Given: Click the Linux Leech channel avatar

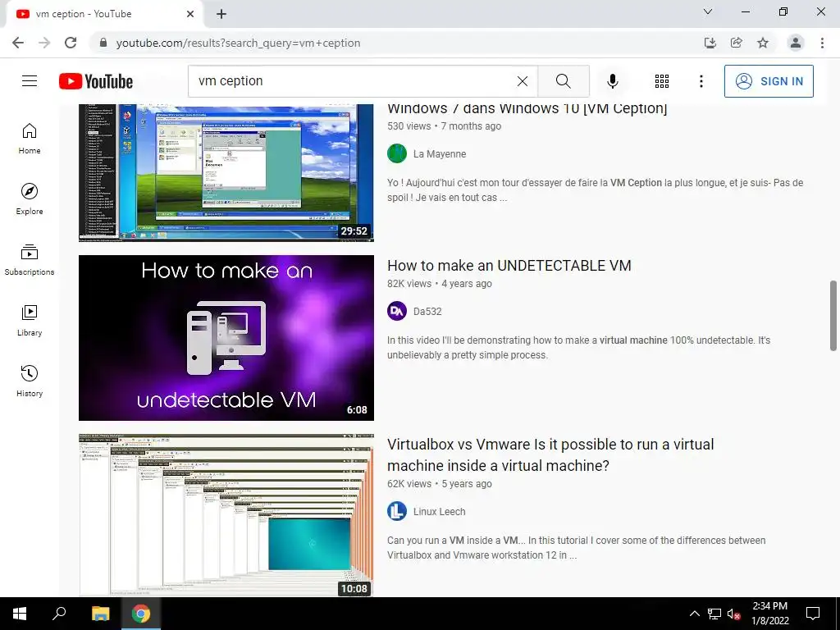Looking at the screenshot, I should click(x=397, y=511).
